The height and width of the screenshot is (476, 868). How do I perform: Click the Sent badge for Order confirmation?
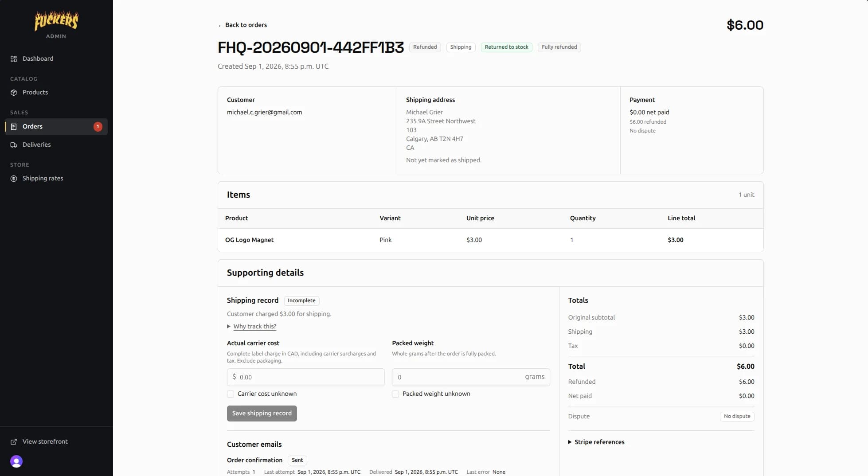point(297,460)
